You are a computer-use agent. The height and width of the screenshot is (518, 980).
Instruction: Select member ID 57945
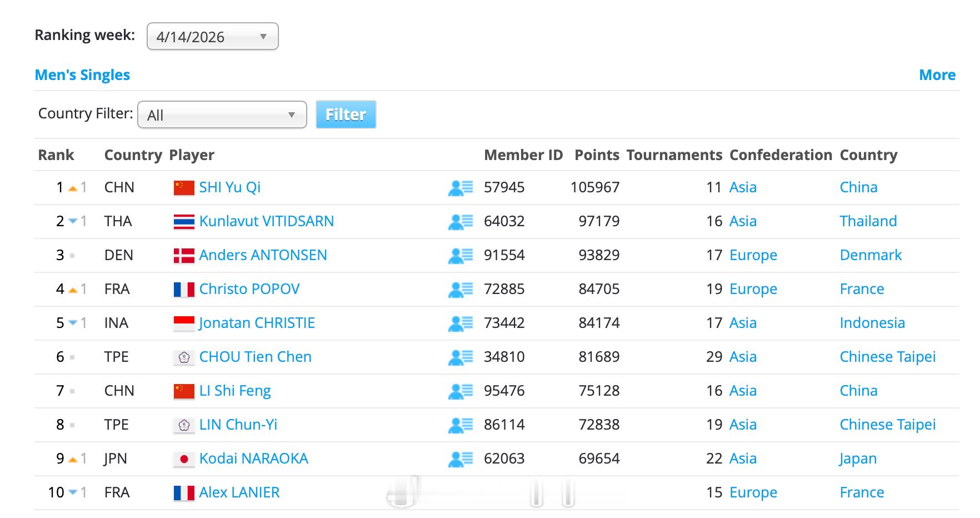[504, 187]
